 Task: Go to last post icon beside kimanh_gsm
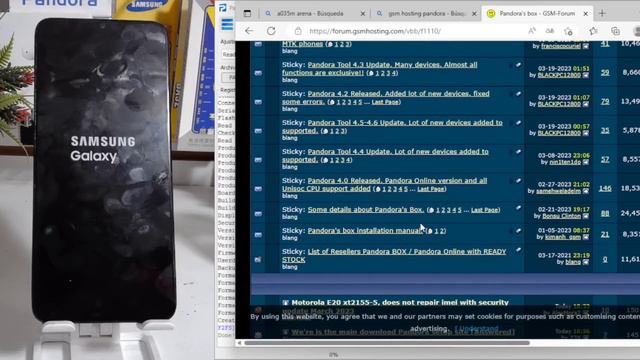pyautogui.click(x=585, y=237)
